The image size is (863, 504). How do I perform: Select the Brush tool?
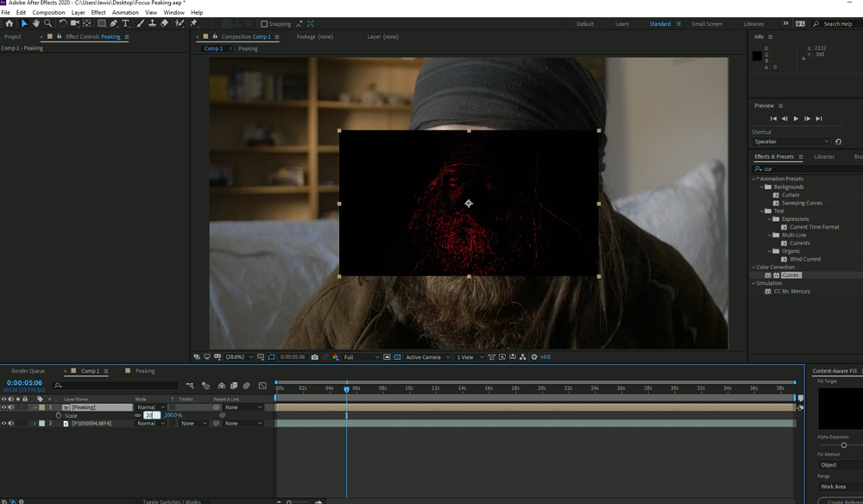pyautogui.click(x=141, y=23)
